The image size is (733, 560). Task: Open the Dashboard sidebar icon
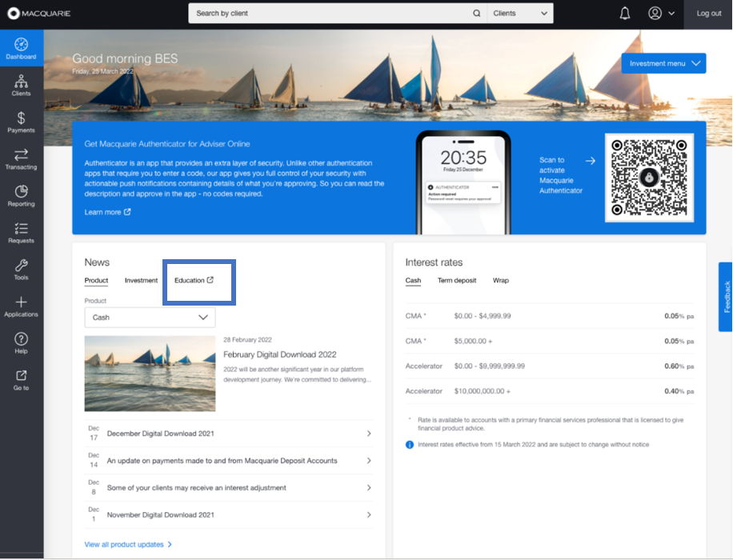21,48
